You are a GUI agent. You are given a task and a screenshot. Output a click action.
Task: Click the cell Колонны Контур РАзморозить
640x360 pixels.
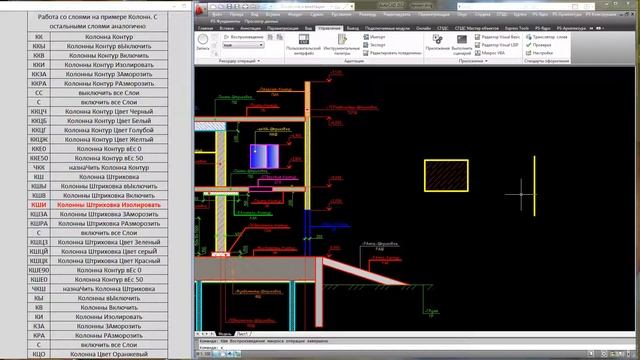(109, 83)
